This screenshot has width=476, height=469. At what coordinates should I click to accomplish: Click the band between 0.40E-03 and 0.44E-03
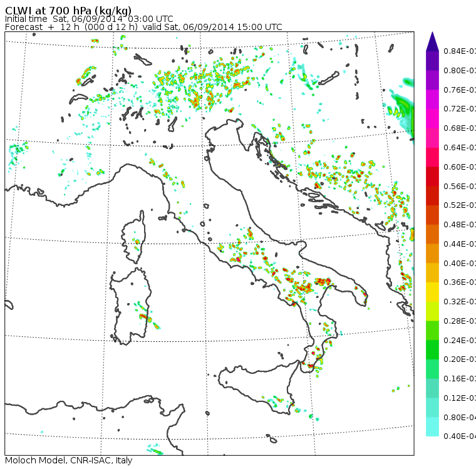(432, 254)
